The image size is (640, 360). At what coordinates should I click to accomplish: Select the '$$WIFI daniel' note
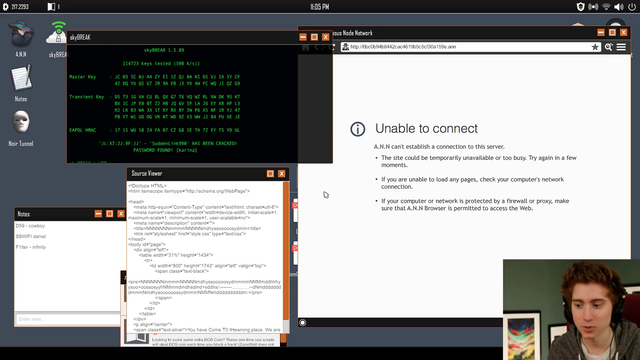31,236
